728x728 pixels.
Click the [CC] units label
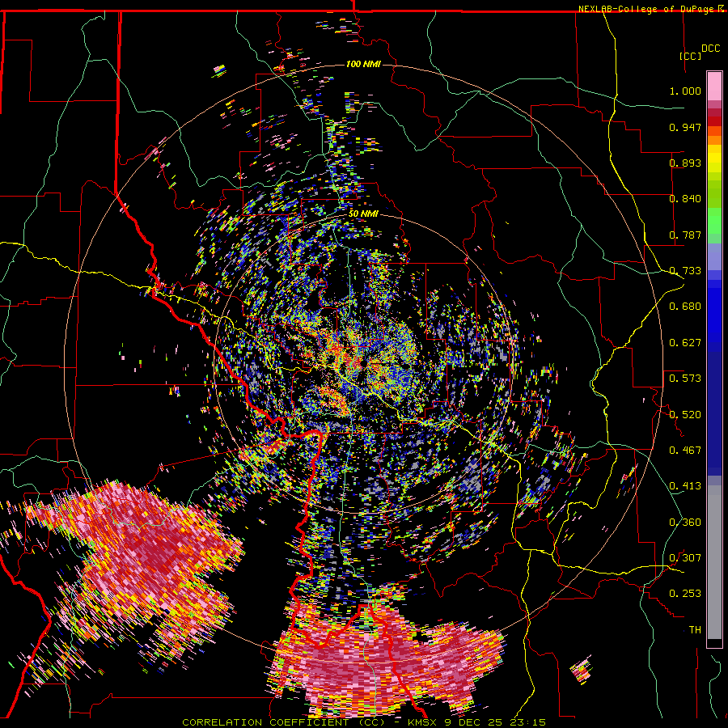pyautogui.click(x=690, y=56)
